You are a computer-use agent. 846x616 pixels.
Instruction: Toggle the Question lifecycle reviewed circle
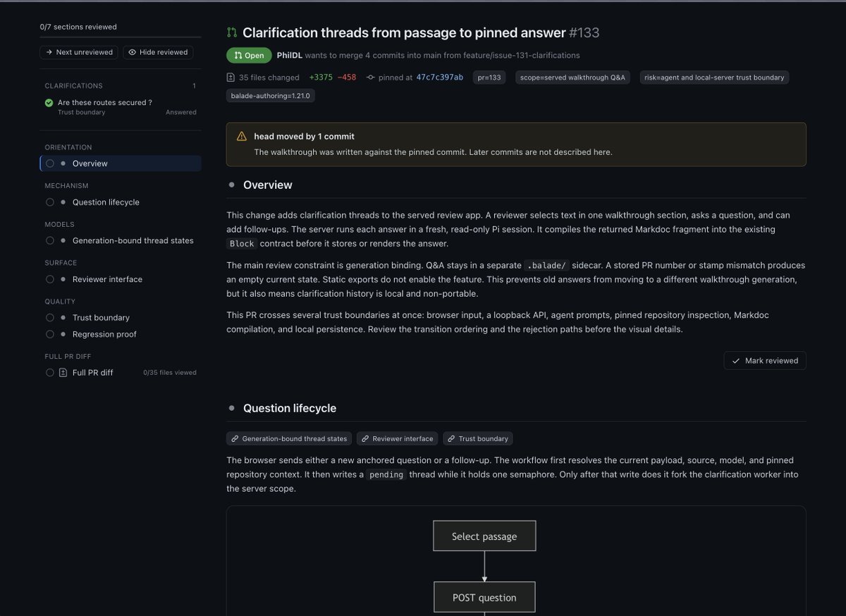tap(50, 202)
